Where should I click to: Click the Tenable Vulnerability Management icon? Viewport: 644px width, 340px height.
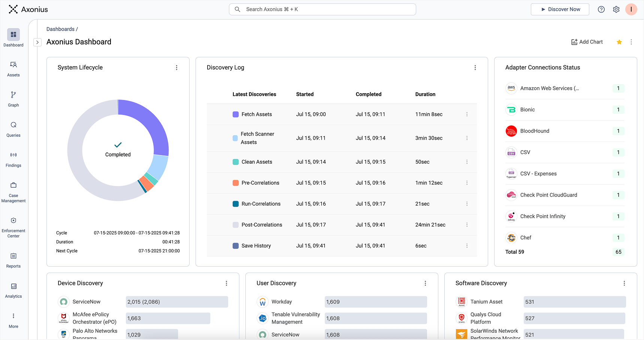pos(263,318)
